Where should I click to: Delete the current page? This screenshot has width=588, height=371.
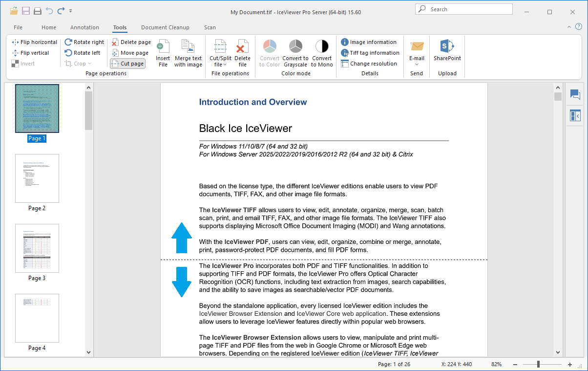(131, 42)
